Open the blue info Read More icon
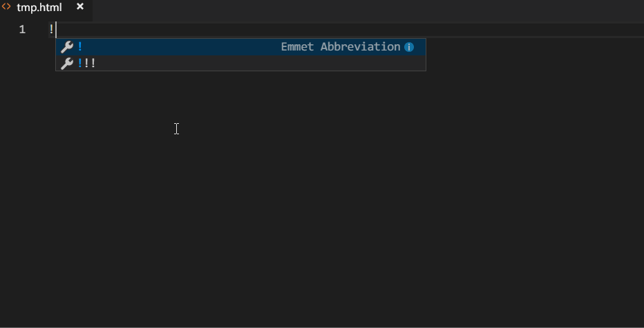Screen dimensions: 644x328 (409, 47)
